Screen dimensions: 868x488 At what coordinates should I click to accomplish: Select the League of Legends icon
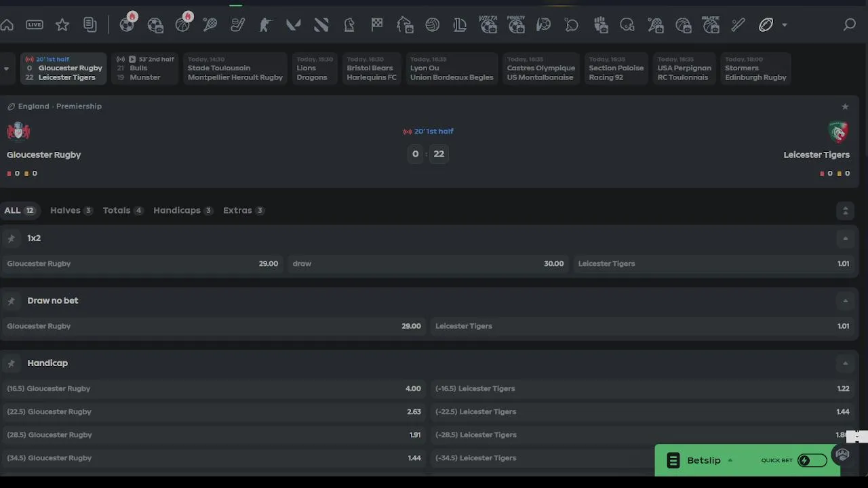[x=460, y=25]
